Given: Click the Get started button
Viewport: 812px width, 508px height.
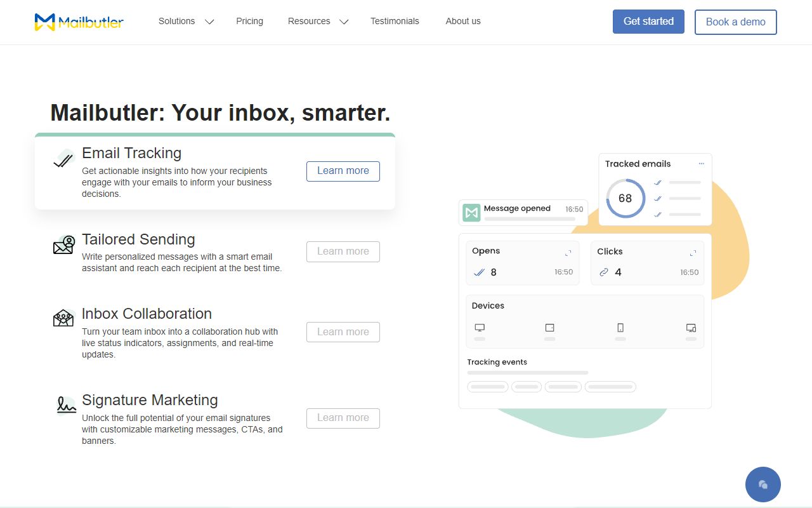Looking at the screenshot, I should tap(648, 21).
